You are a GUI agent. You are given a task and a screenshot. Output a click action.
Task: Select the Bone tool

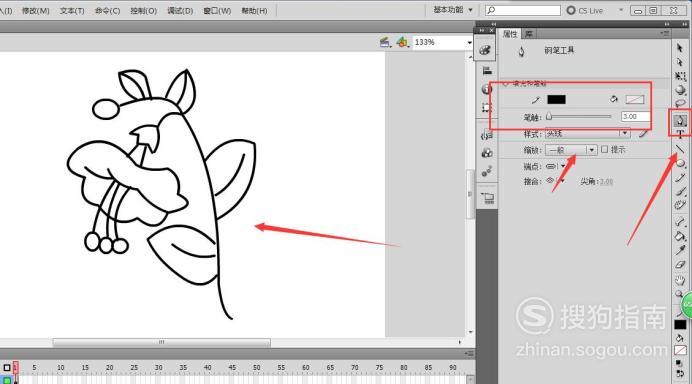click(x=680, y=222)
